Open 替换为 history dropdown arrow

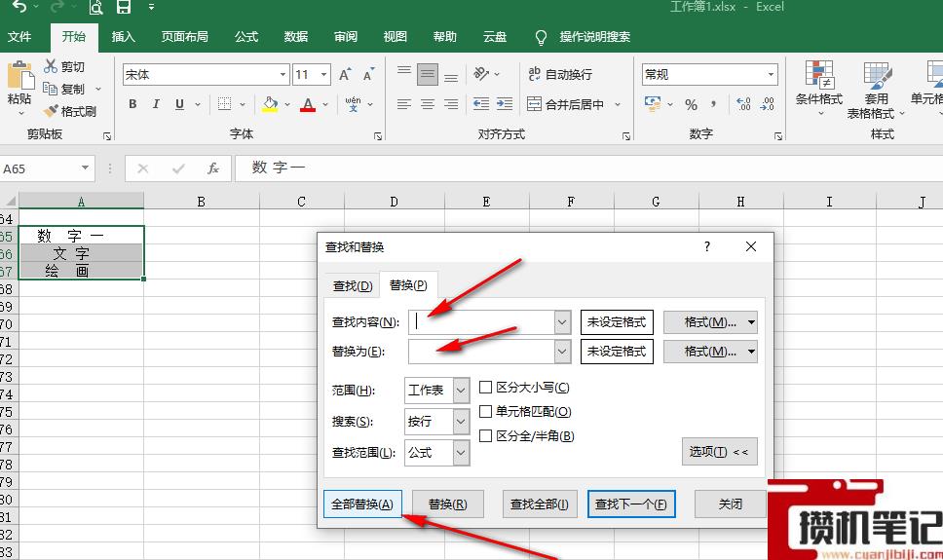562,352
